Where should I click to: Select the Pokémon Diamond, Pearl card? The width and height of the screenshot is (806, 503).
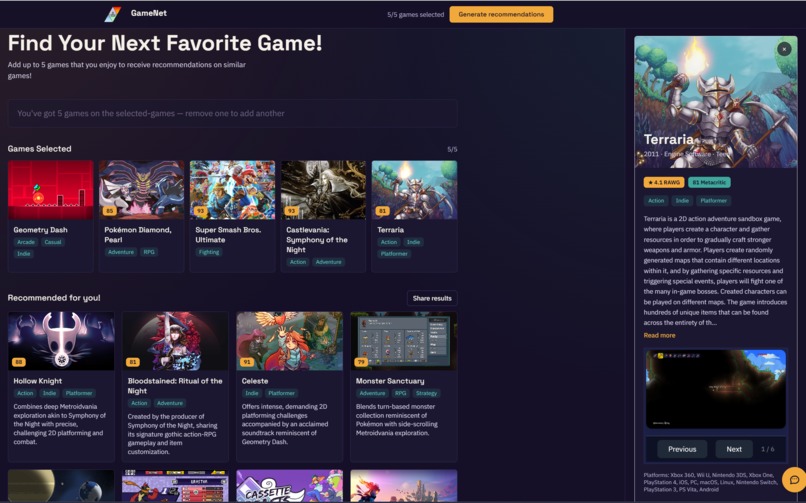[x=141, y=216]
